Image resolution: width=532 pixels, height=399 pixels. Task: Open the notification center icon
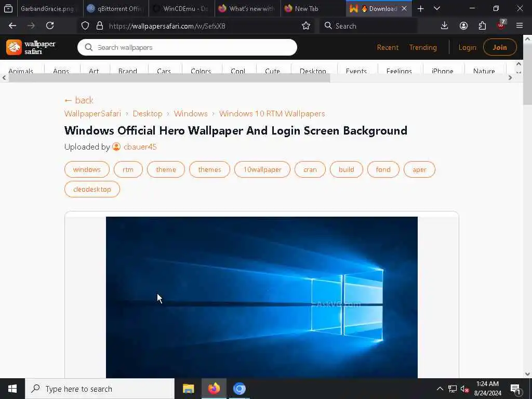(515, 389)
